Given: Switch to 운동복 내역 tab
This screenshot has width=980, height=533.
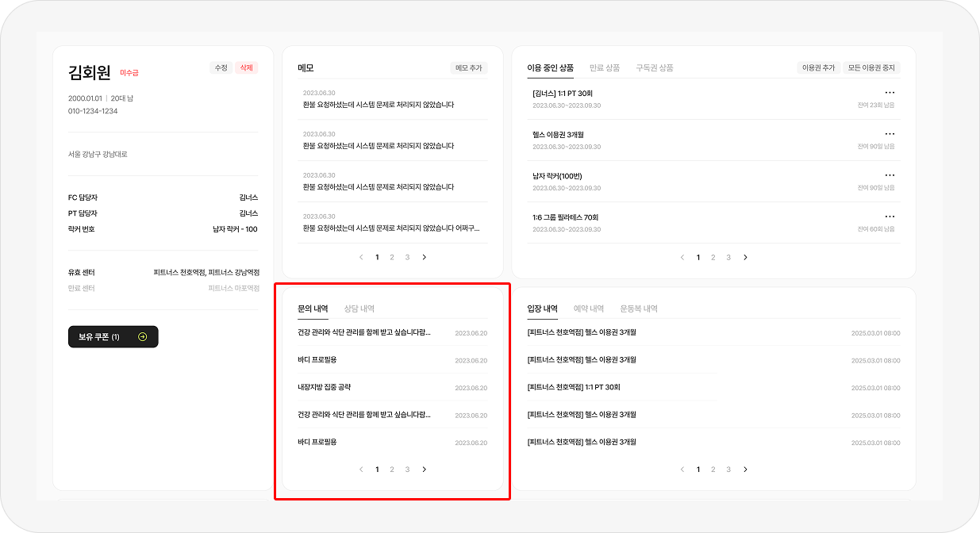Looking at the screenshot, I should [639, 309].
